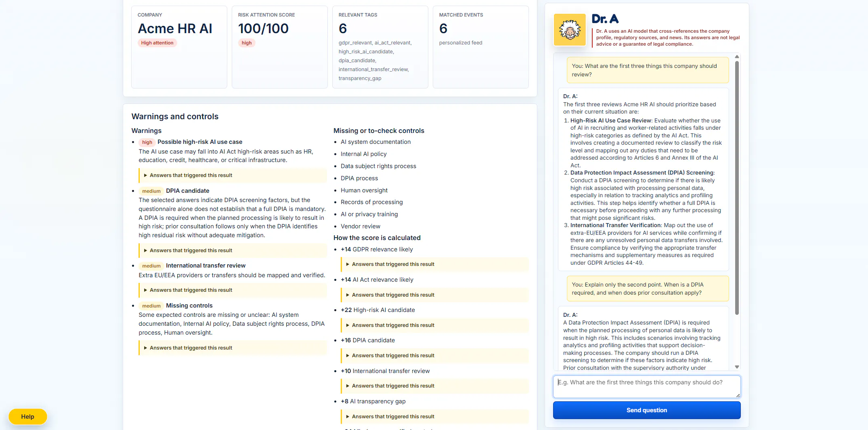Screen dimensions: 868x430
Task: Open the Help button
Action: [28, 417]
